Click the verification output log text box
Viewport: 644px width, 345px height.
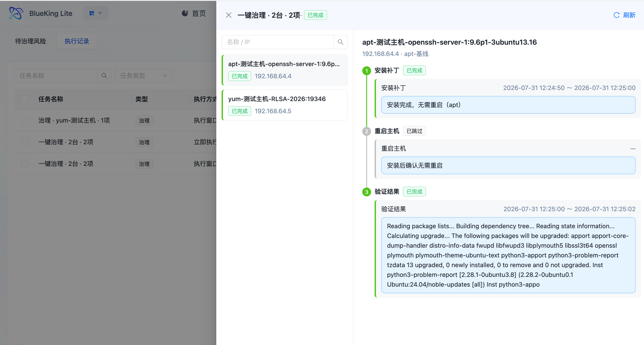click(508, 255)
